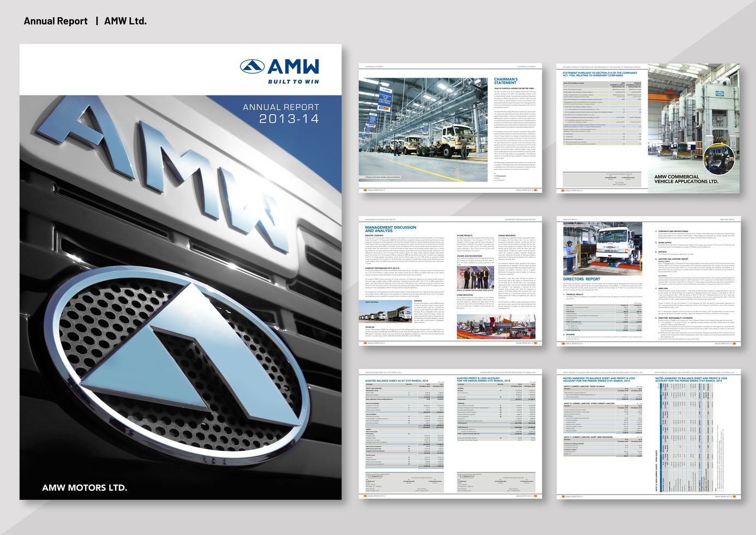Viewport: 756px width, 535px height.
Task: Click the "AMW COMMERCIAL VEHICLE APPLICATIONS LTD." caption
Action: tap(686, 179)
